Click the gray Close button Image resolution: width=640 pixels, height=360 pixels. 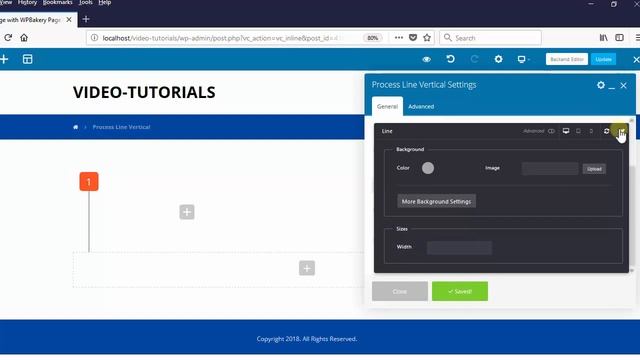(400, 291)
